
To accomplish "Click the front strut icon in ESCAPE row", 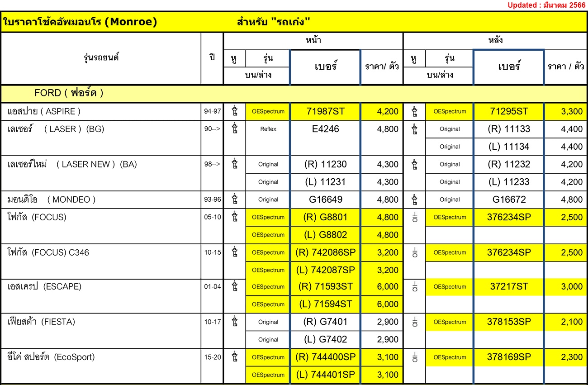I will [234, 286].
